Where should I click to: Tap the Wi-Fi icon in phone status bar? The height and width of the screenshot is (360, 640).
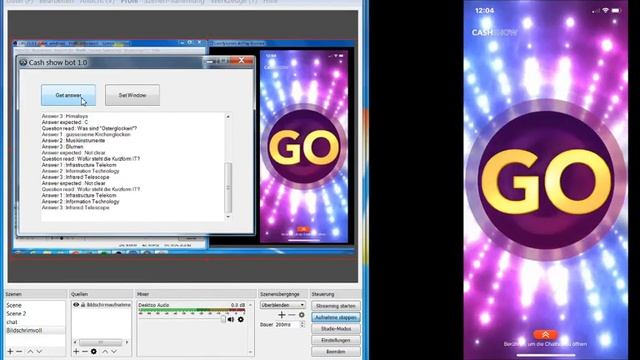[606, 11]
